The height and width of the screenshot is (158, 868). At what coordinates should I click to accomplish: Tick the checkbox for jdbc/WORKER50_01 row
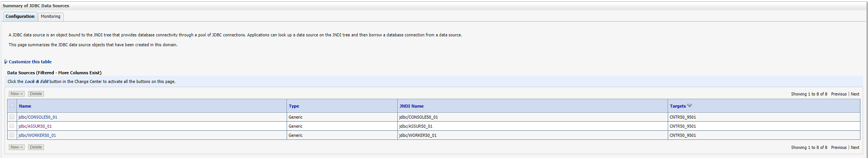point(12,135)
